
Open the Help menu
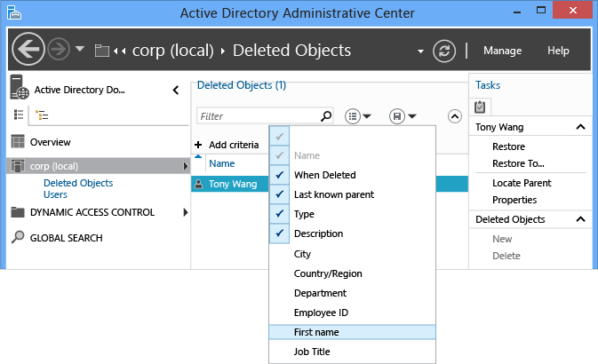(x=558, y=51)
